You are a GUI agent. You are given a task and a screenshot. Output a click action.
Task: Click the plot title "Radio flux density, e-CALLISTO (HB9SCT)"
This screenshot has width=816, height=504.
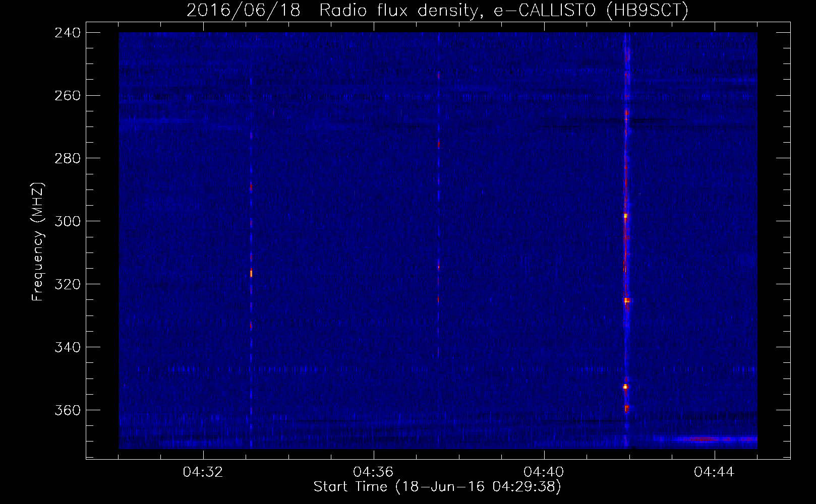[504, 11]
